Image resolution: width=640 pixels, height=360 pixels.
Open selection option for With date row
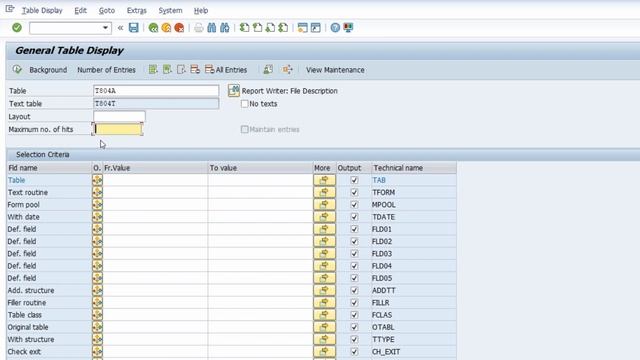pyautogui.click(x=97, y=217)
